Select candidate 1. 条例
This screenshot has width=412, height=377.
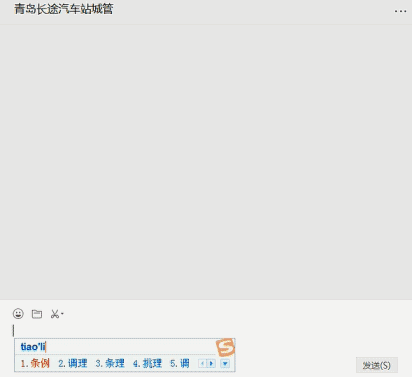coord(35,363)
